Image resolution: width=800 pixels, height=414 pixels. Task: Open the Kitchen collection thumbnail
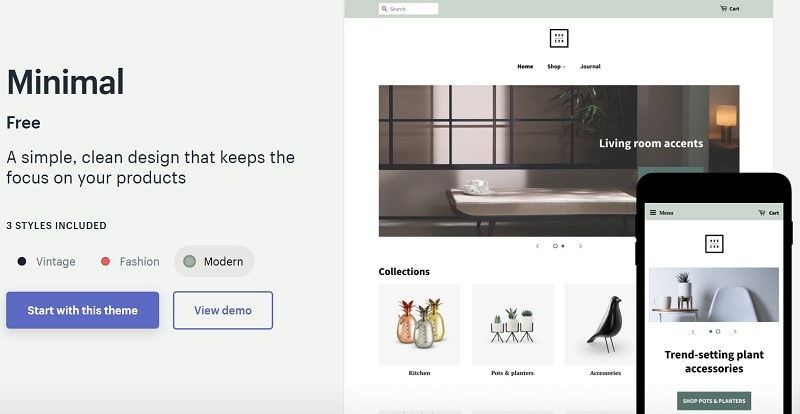click(419, 325)
